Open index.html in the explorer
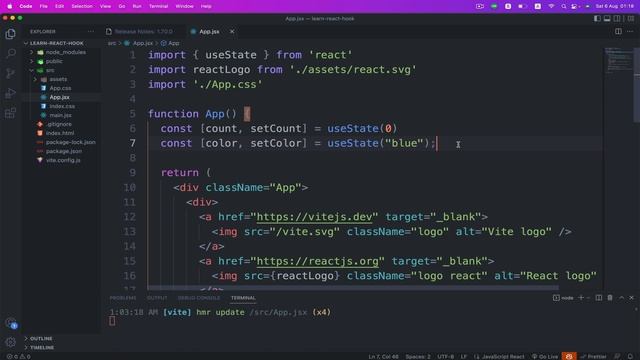Screen dimensions: 640x360 click(61, 133)
